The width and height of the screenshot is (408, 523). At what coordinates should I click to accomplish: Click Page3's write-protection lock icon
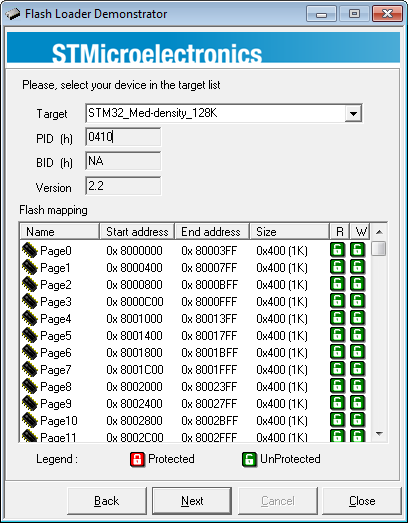[x=357, y=301]
